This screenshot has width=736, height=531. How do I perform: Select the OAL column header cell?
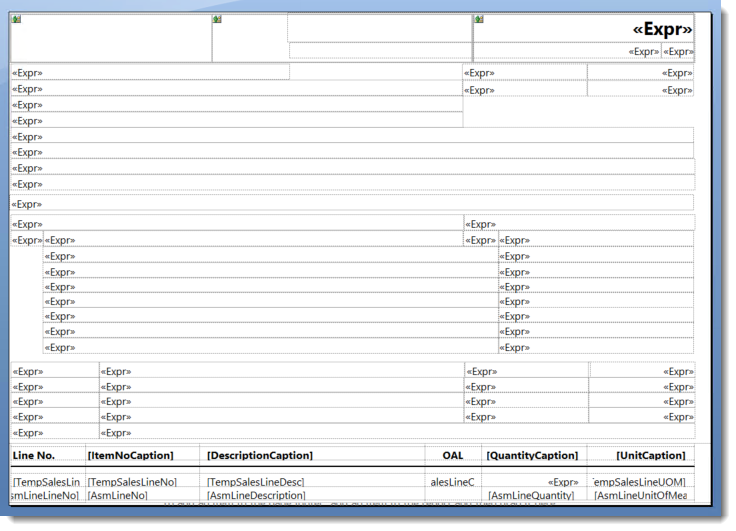[x=453, y=455]
